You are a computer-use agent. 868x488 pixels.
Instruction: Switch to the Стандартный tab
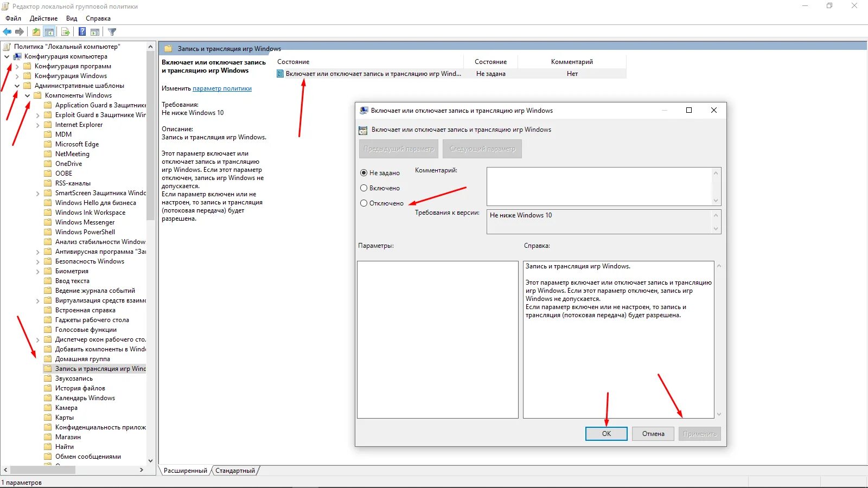tap(235, 471)
